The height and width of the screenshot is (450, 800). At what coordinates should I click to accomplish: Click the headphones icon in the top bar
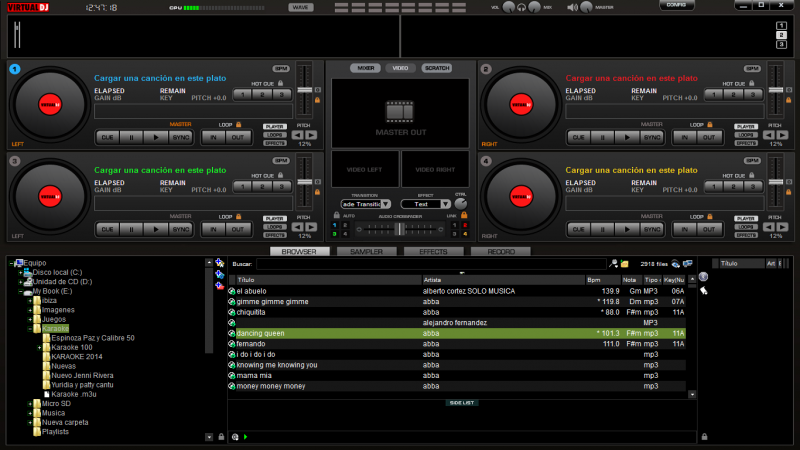pos(521,7)
